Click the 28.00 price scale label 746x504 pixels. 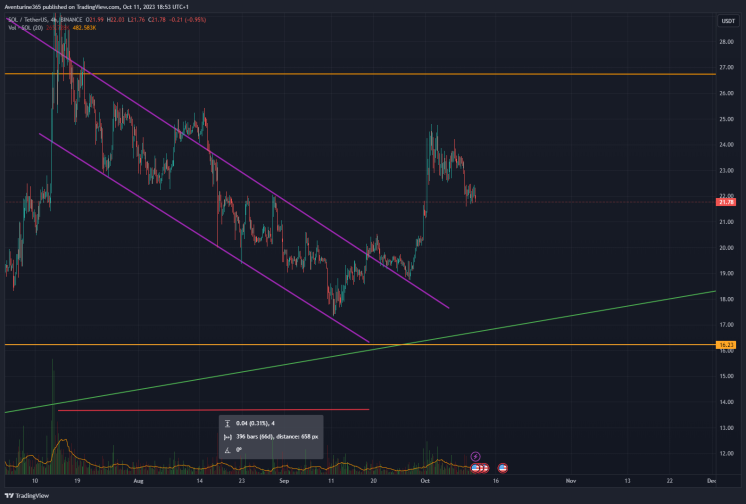tap(726, 42)
